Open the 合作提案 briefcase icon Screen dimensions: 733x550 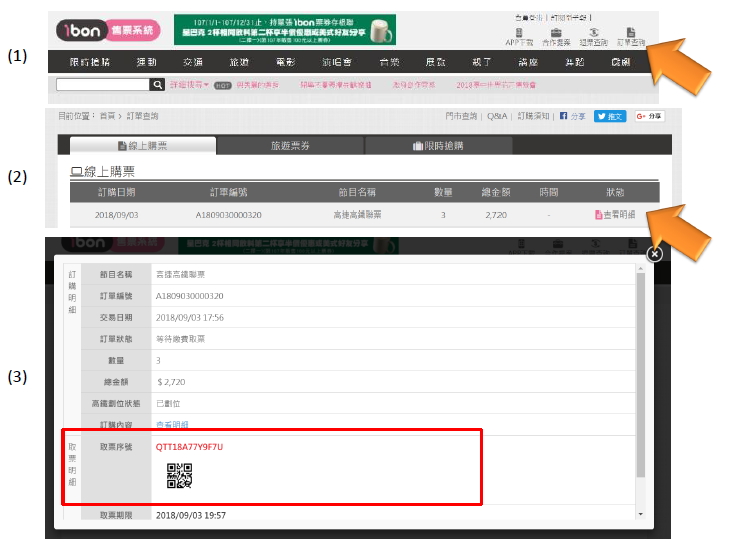click(556, 37)
